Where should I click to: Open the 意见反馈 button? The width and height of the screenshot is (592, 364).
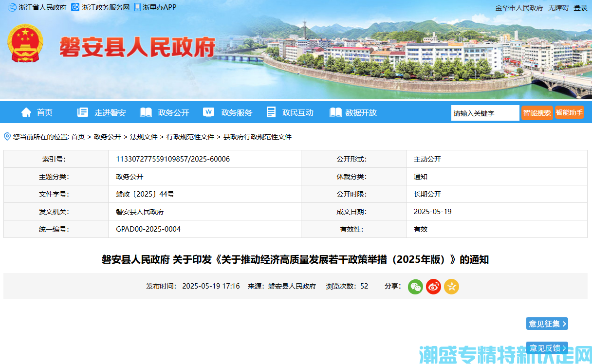click(x=547, y=348)
